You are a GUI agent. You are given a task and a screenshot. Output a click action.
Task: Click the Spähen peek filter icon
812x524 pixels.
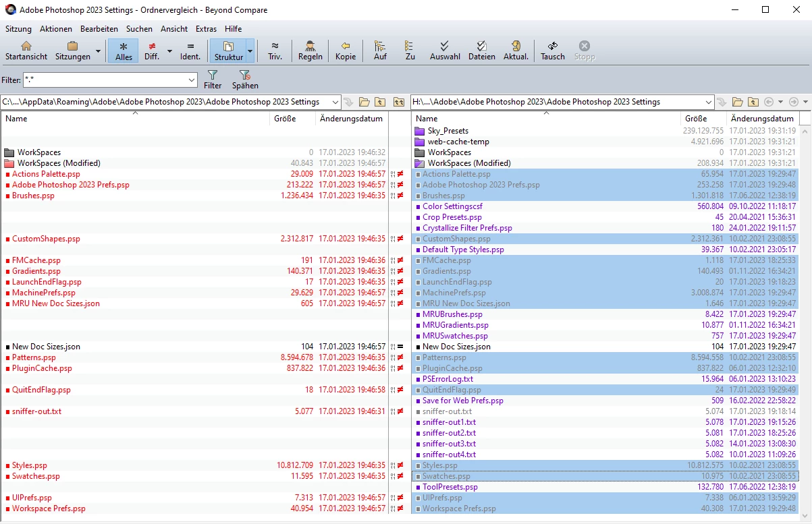tap(244, 75)
